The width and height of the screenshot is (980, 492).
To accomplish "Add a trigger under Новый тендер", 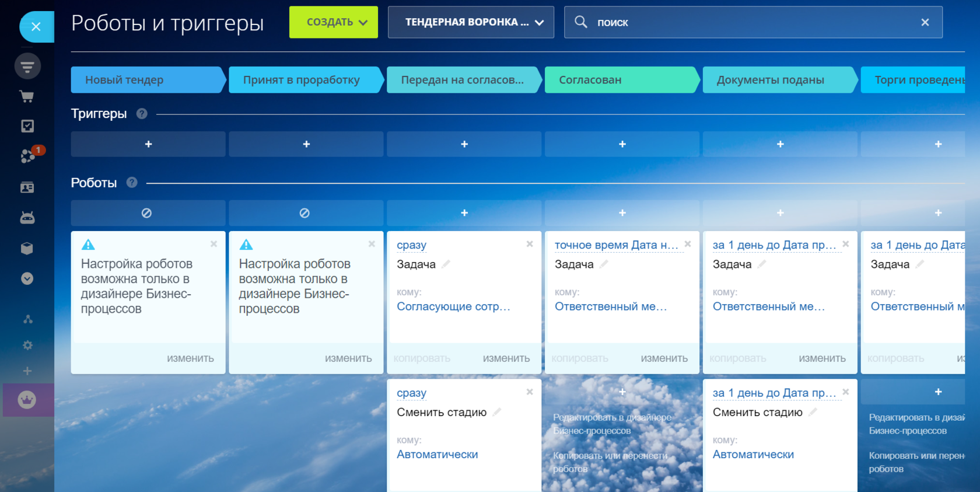I will pos(148,144).
